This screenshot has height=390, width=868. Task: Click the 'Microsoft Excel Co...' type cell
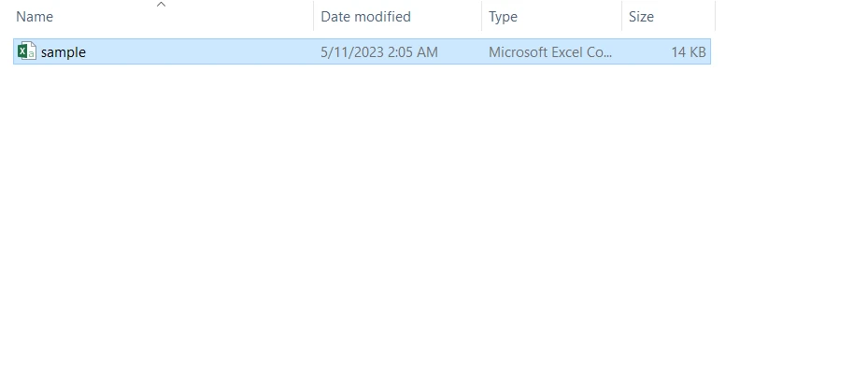(549, 52)
